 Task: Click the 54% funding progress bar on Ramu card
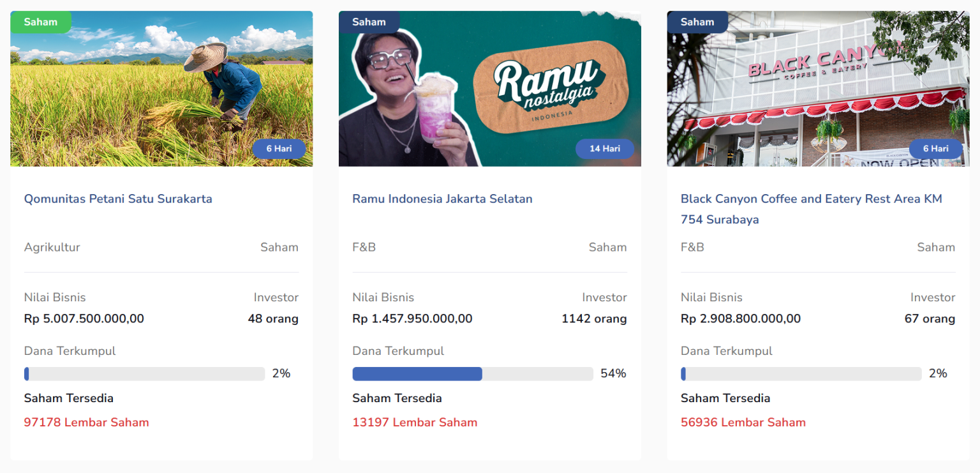pos(472,373)
